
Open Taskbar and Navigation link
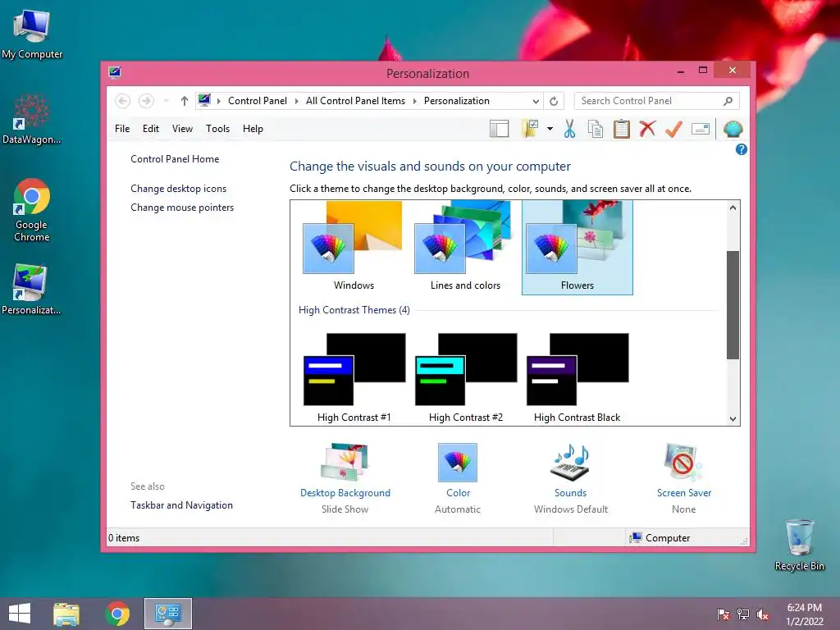click(x=181, y=505)
